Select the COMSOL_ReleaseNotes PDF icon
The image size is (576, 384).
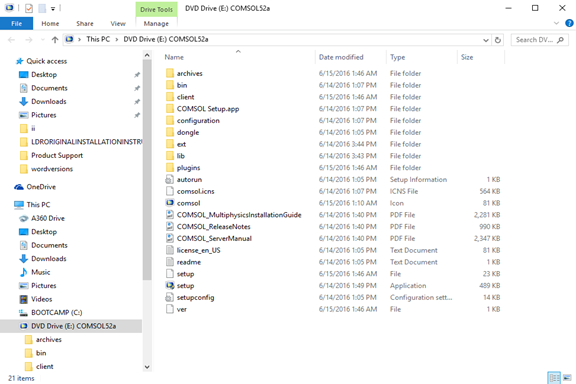pos(169,226)
